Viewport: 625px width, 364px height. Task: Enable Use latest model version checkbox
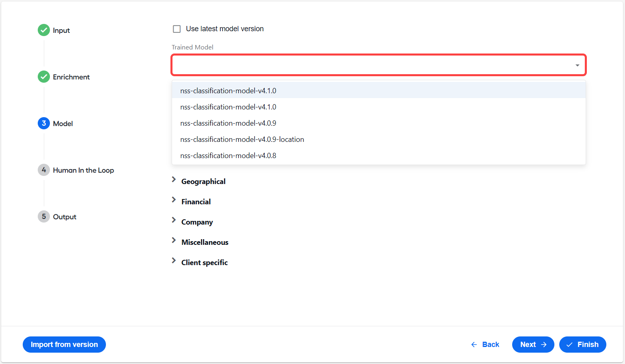(x=177, y=29)
